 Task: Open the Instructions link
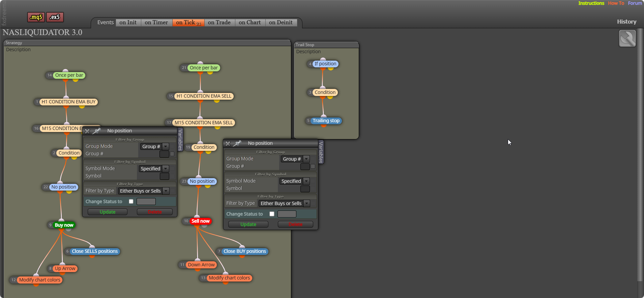[591, 3]
